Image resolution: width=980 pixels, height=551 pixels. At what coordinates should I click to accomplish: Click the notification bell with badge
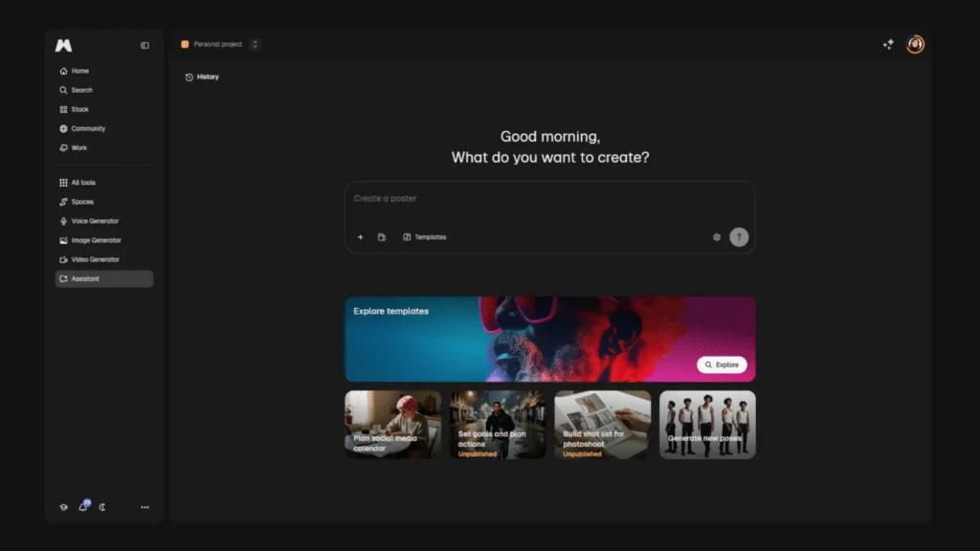coord(82,507)
